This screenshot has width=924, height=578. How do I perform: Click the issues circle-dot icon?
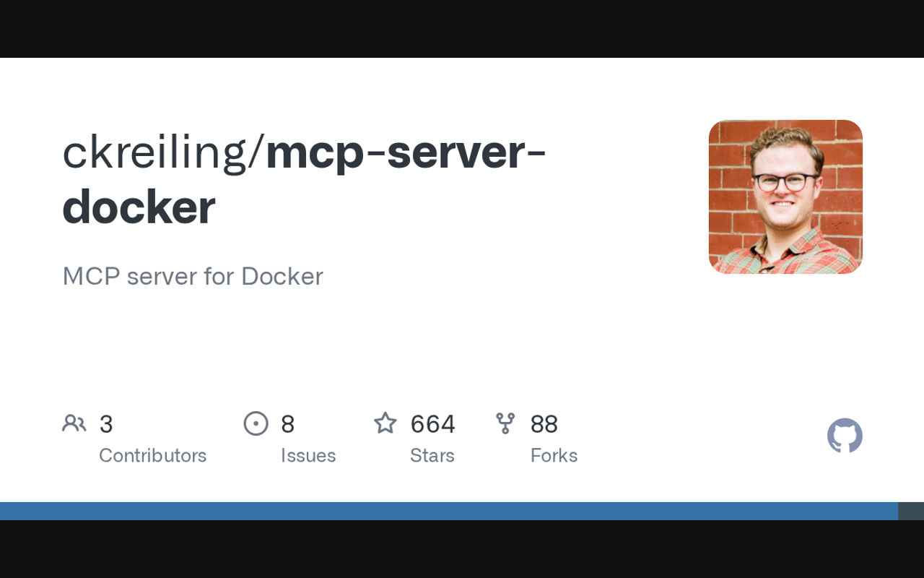click(256, 423)
